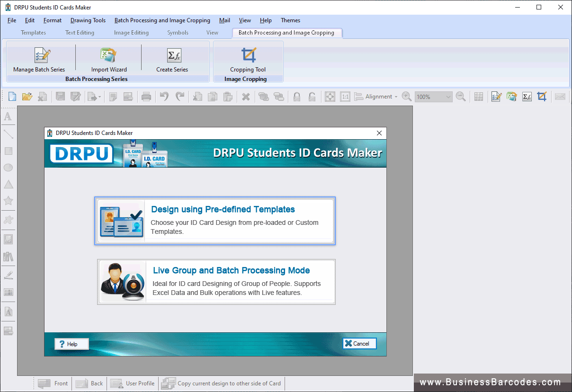Open the Edit menu

(30, 20)
